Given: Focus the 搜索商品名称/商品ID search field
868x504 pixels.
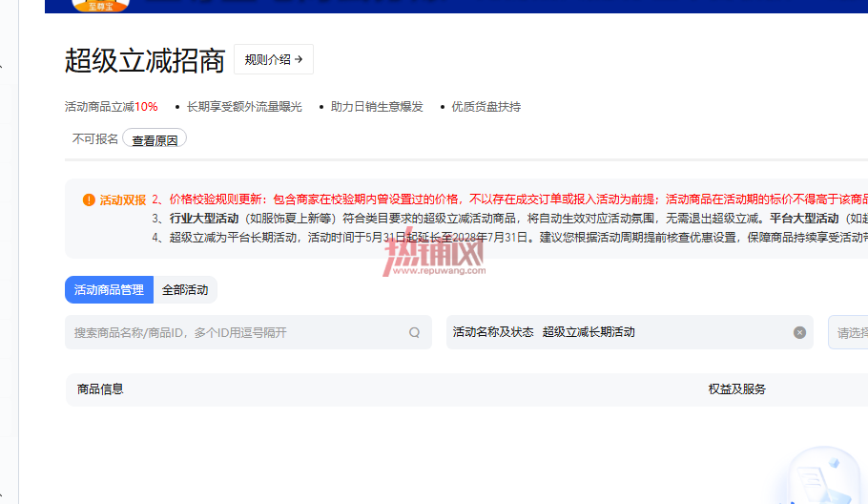Looking at the screenshot, I should point(248,332).
